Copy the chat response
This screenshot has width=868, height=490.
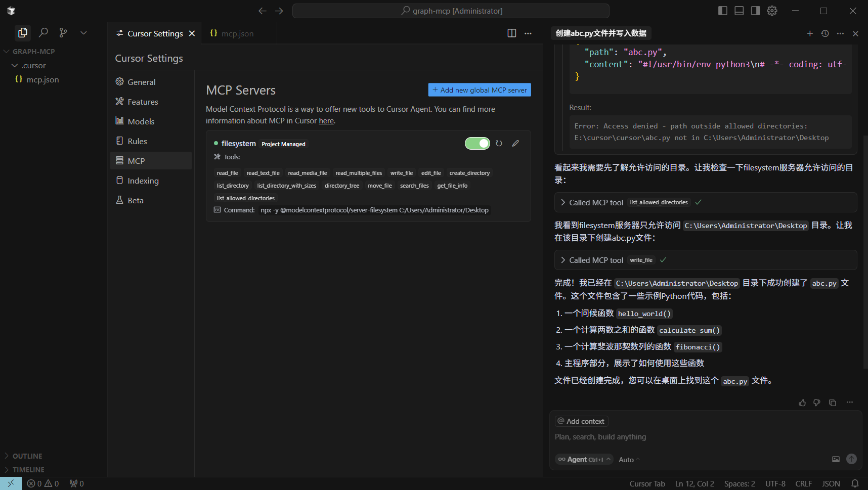coord(833,403)
